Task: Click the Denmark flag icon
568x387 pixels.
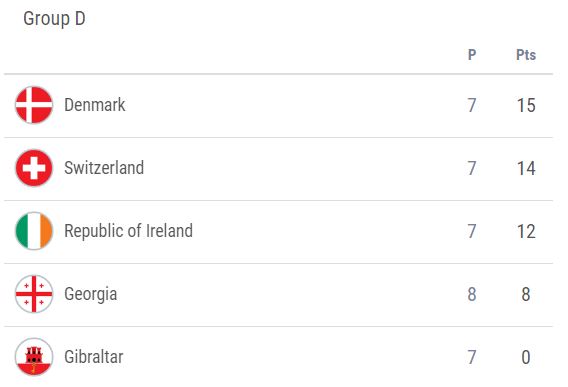Action: tap(34, 105)
